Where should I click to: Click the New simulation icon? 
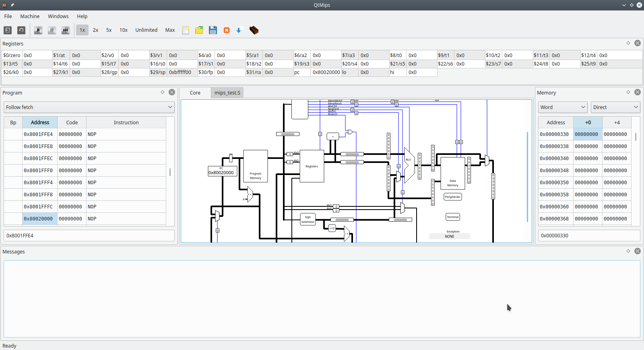(8, 30)
